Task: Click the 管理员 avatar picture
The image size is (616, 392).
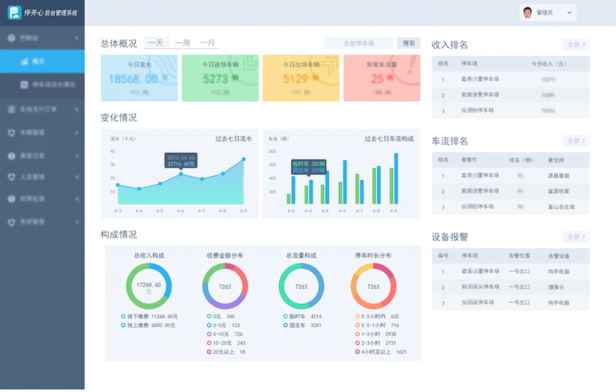Action: [527, 13]
